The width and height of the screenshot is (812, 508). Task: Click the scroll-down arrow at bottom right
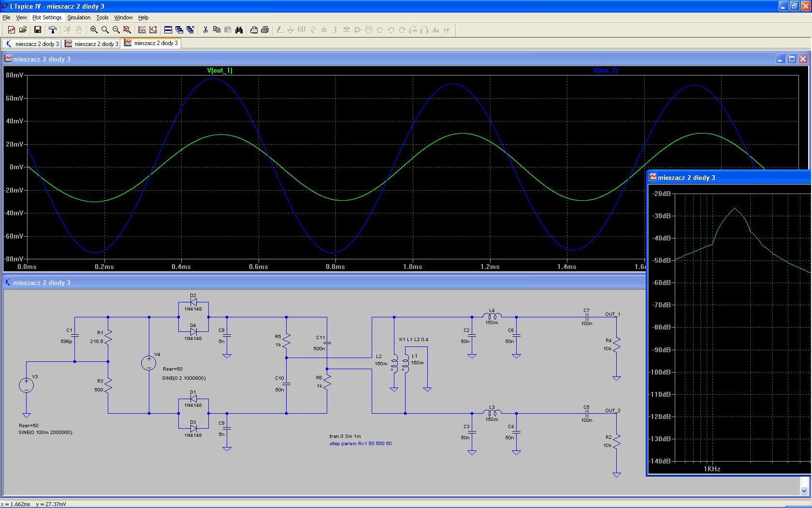804,491
